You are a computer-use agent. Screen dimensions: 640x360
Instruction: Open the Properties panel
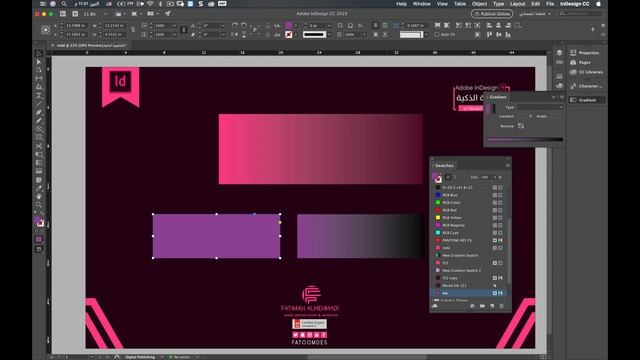tap(585, 53)
